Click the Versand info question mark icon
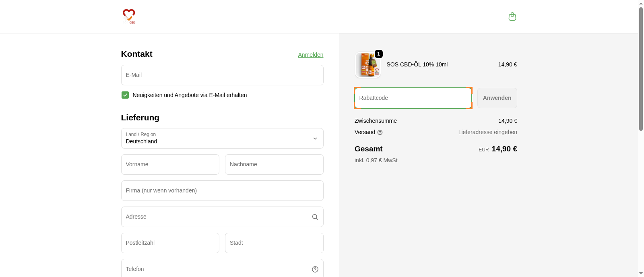Screen dimensions: 644x277 click(x=380, y=132)
